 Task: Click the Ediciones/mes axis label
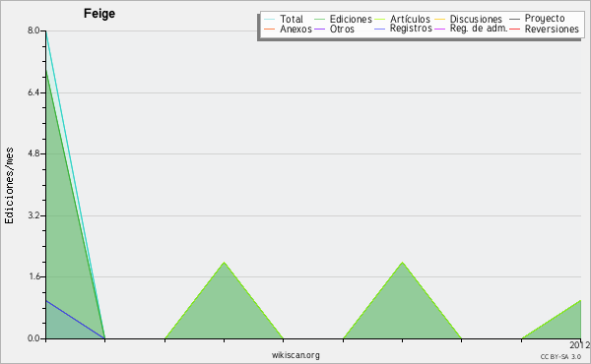pyautogui.click(x=9, y=186)
